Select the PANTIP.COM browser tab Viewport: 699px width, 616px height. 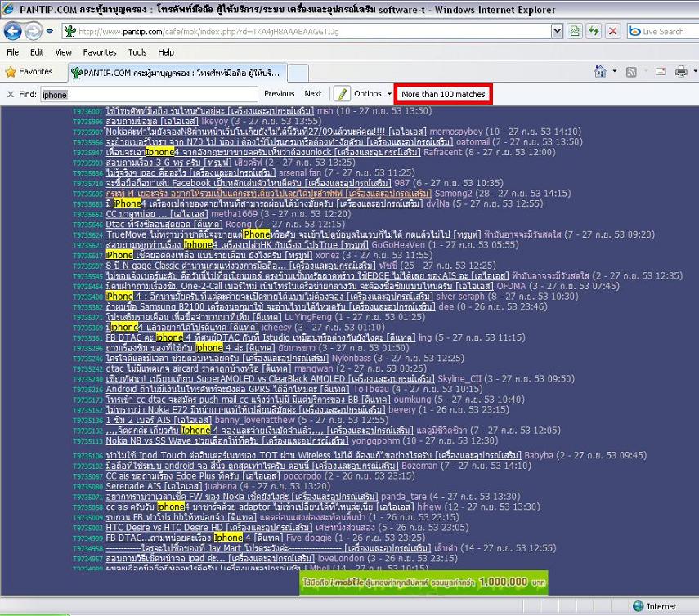[x=177, y=73]
